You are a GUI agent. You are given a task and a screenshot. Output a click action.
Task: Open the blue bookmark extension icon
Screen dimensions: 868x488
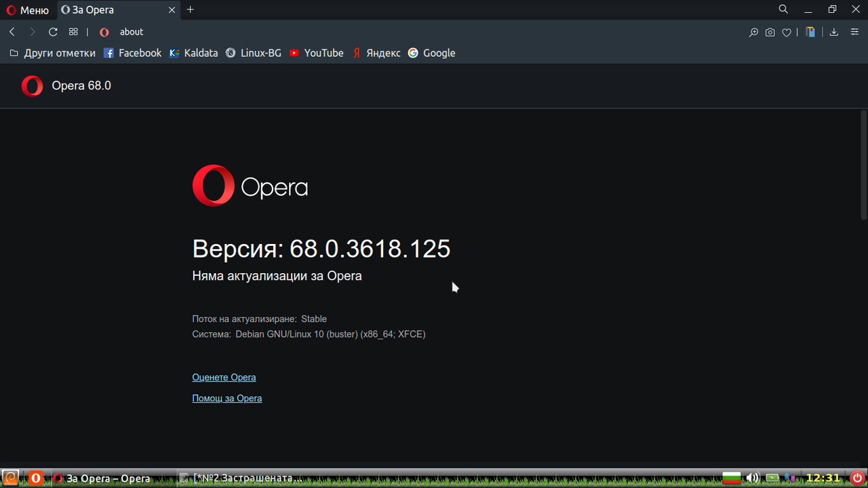[x=810, y=32]
